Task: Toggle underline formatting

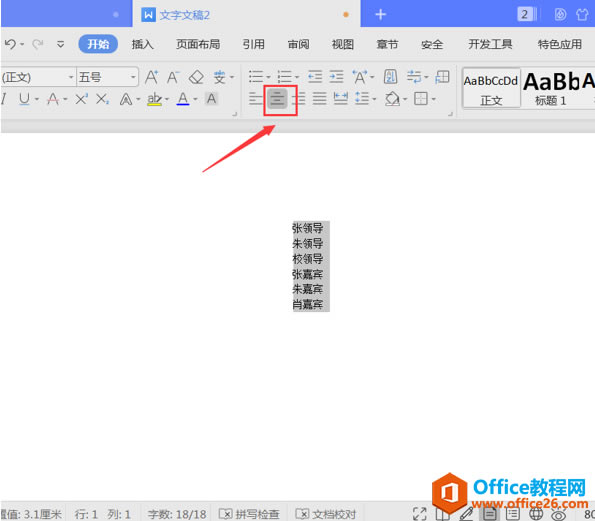Action: pos(24,99)
